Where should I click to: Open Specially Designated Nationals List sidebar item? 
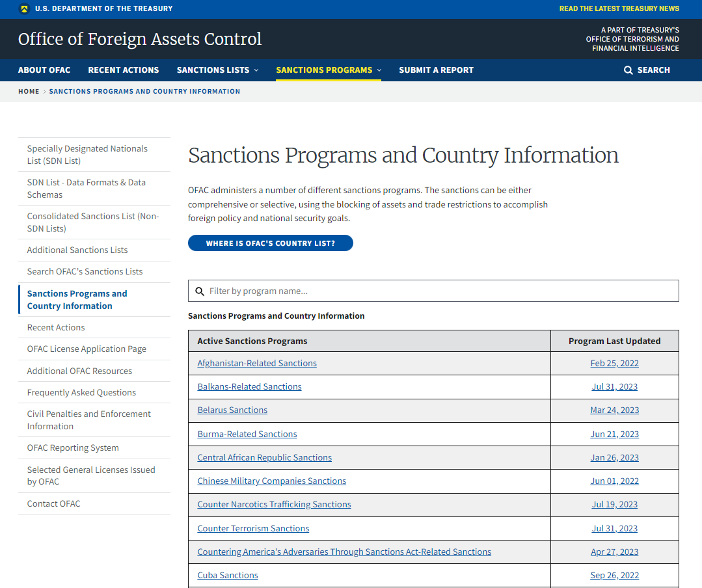87,155
